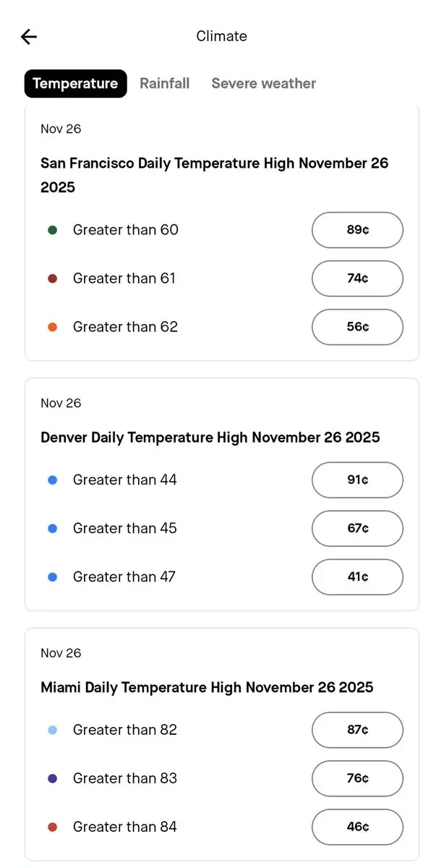This screenshot has height=868, width=444.
Task: Open the Severe weather tab
Action: tap(263, 83)
